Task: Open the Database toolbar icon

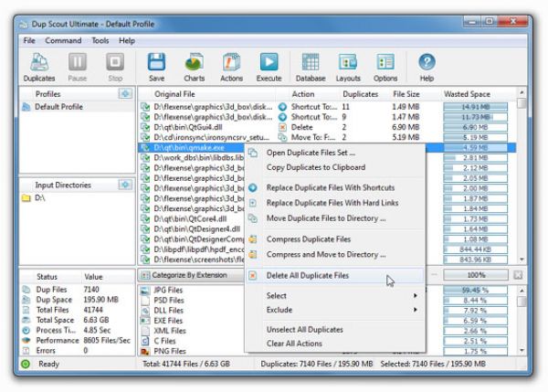Action: [x=310, y=66]
